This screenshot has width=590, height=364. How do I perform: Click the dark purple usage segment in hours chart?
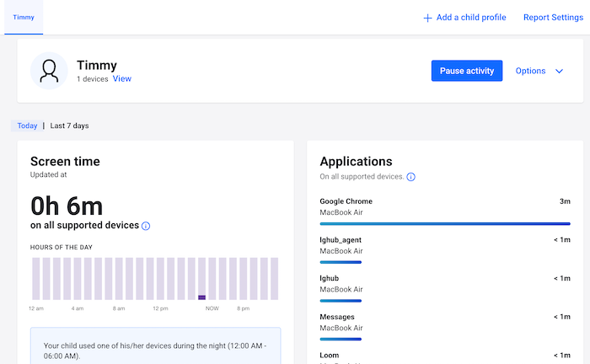(x=201, y=297)
